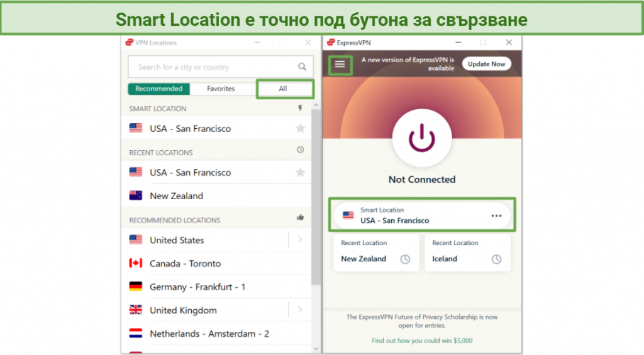Switch to the All locations tab
644x355 pixels.
point(282,89)
